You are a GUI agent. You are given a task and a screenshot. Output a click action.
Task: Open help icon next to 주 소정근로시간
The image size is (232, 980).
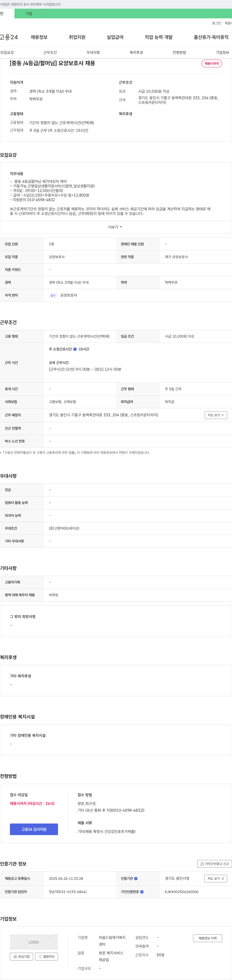75,349
